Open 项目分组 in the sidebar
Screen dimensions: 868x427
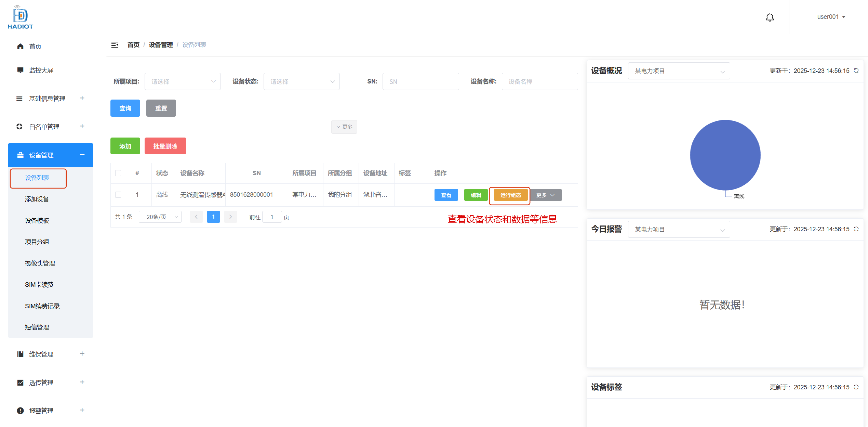(37, 242)
